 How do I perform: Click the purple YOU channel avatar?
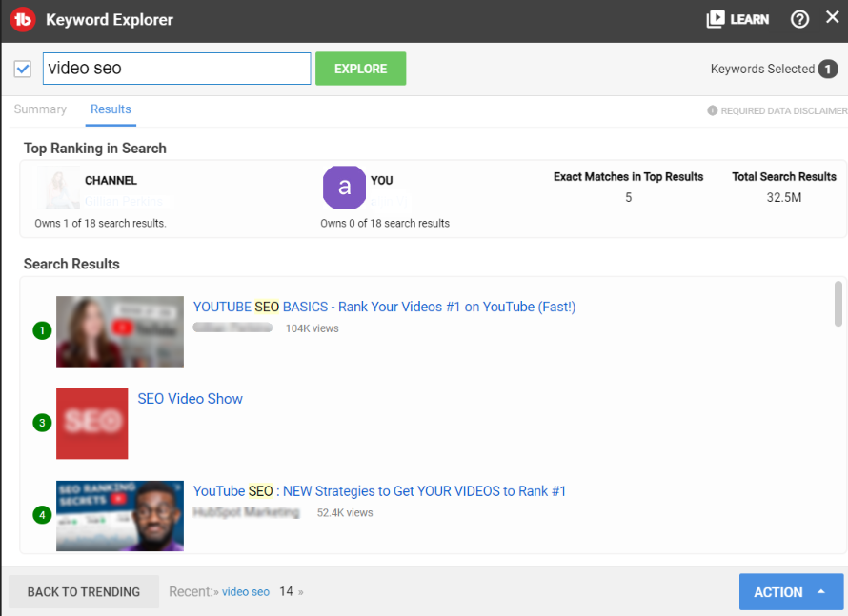[344, 188]
